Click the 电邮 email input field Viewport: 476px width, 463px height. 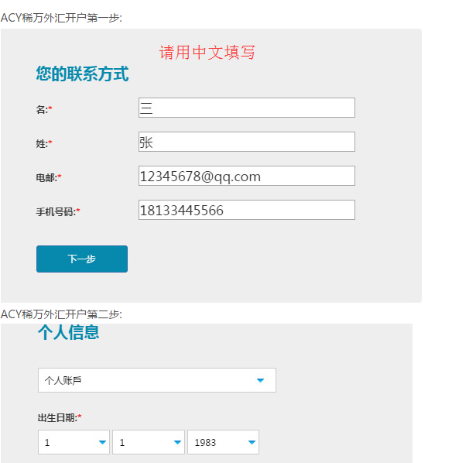pos(246,176)
